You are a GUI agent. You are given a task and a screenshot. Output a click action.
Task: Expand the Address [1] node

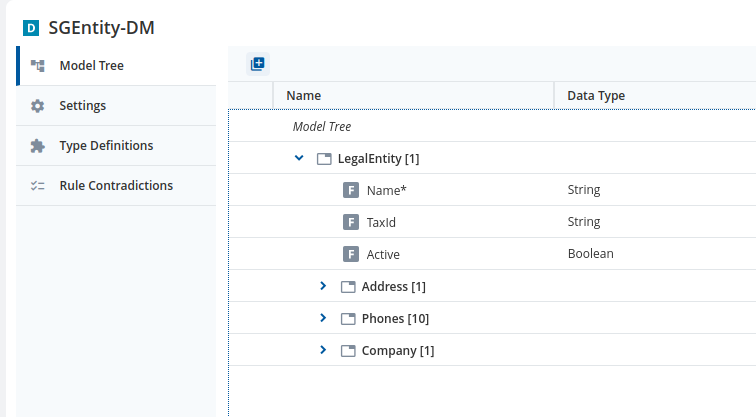click(x=323, y=286)
